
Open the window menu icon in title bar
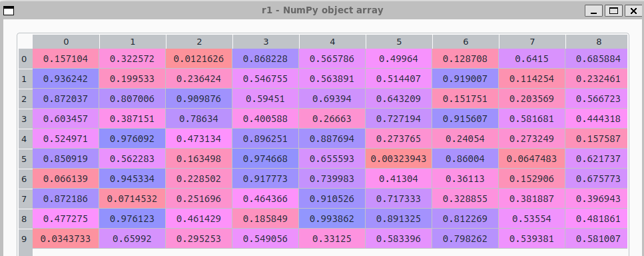pos(9,11)
